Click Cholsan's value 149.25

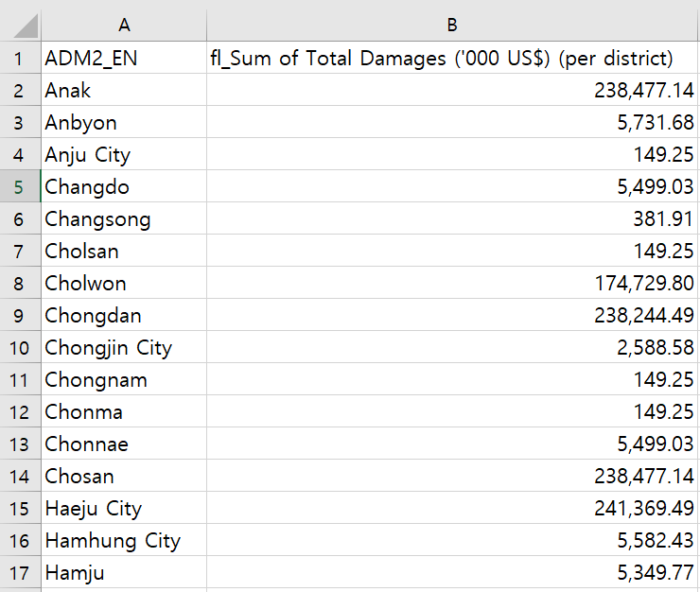click(x=452, y=251)
